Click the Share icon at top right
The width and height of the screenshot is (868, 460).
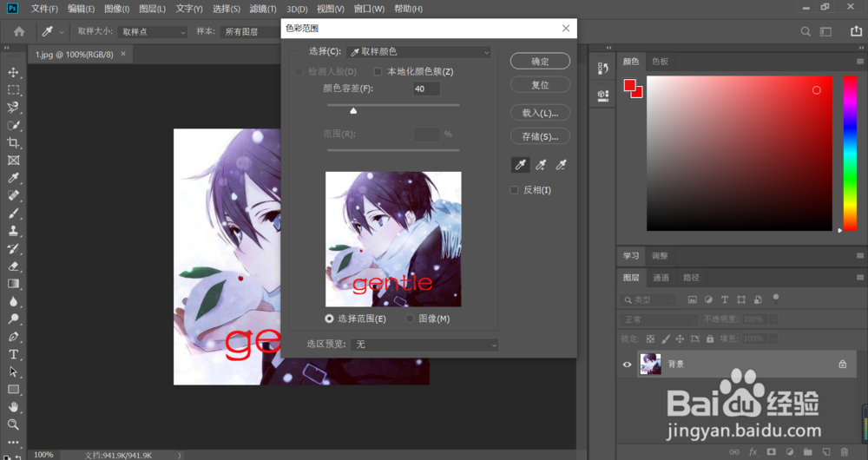[x=856, y=31]
